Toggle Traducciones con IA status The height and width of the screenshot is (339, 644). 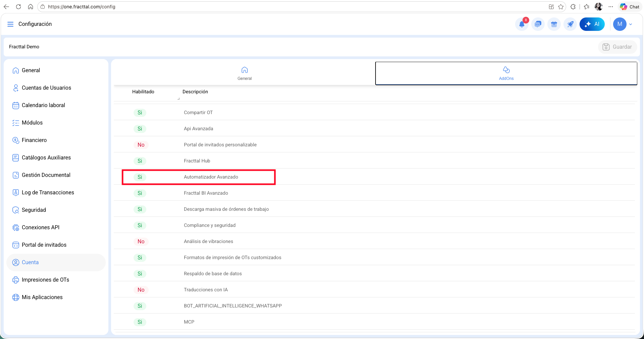coord(141,290)
